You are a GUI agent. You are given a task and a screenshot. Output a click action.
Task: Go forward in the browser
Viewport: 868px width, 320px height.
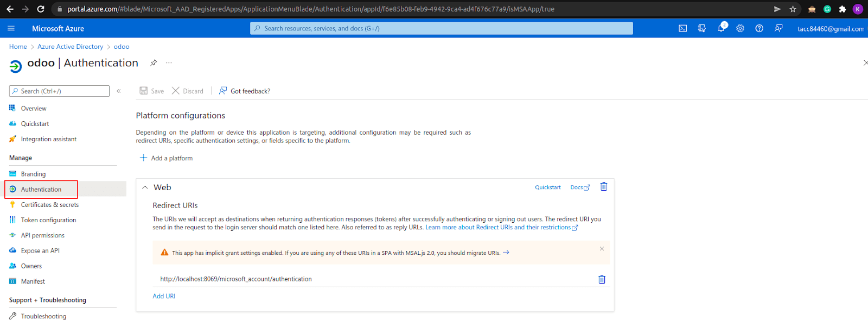(x=25, y=9)
